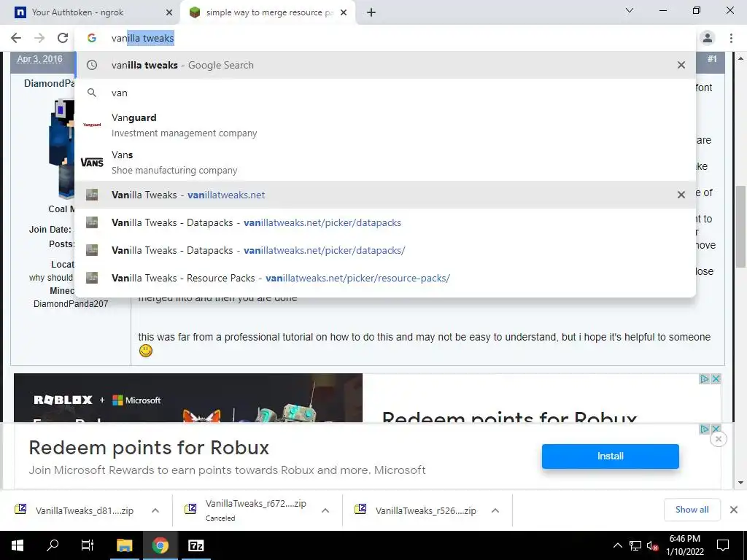Image resolution: width=747 pixels, height=560 pixels.
Task: Go back with the browser back arrow
Action: pyautogui.click(x=16, y=38)
